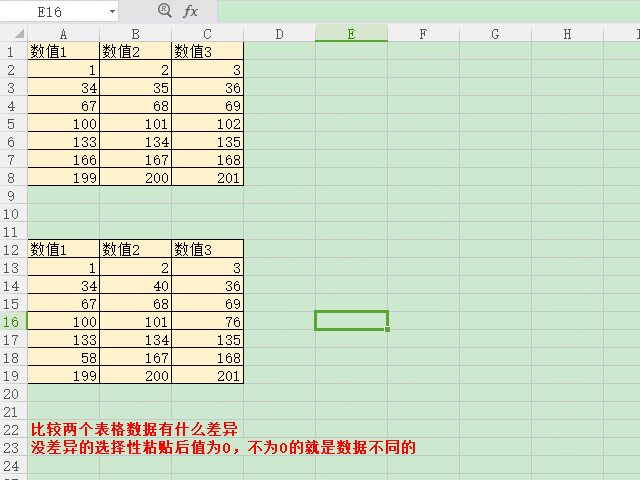Click cell B1 containing 数值2
The image size is (640, 480).
tap(136, 51)
